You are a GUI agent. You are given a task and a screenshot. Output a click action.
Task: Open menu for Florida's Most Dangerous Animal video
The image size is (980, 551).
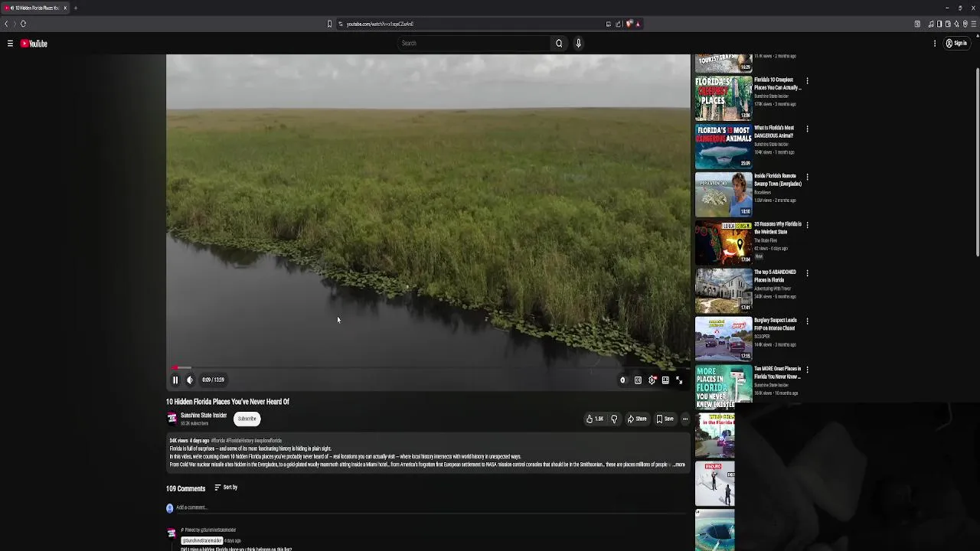[807, 129]
